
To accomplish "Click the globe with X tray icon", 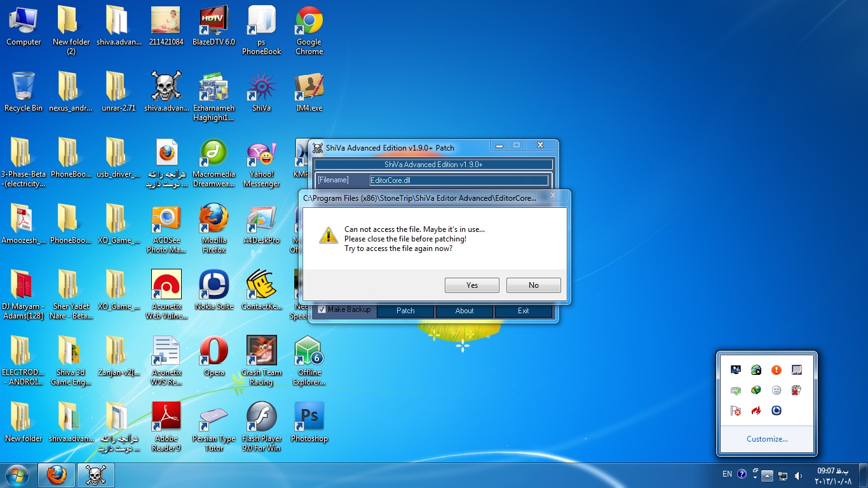I will [x=756, y=370].
